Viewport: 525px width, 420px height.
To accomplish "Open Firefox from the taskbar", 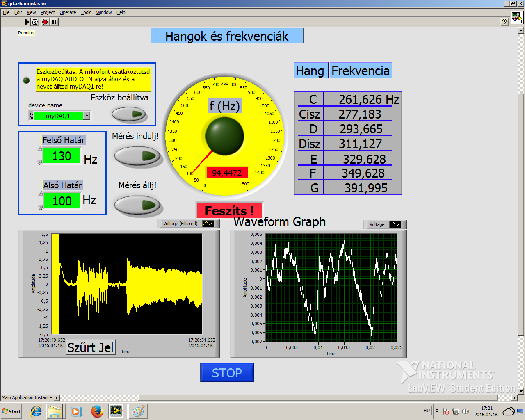I will click(x=97, y=411).
